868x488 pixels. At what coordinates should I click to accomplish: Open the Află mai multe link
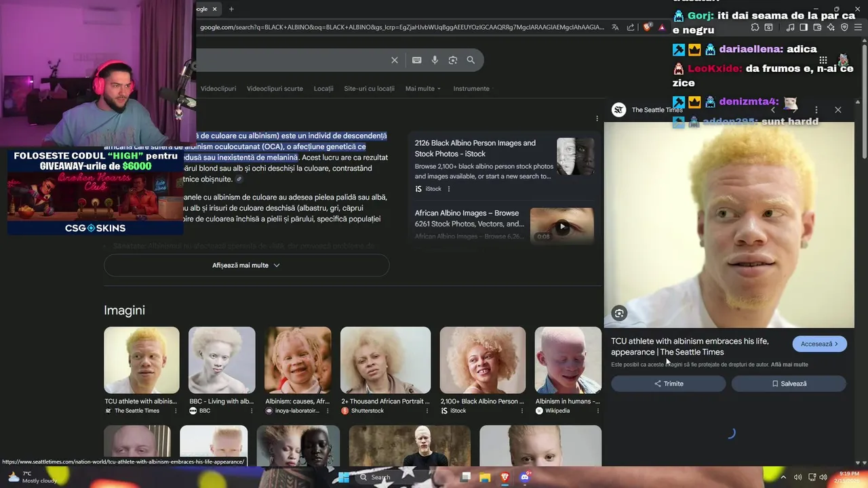click(x=789, y=365)
